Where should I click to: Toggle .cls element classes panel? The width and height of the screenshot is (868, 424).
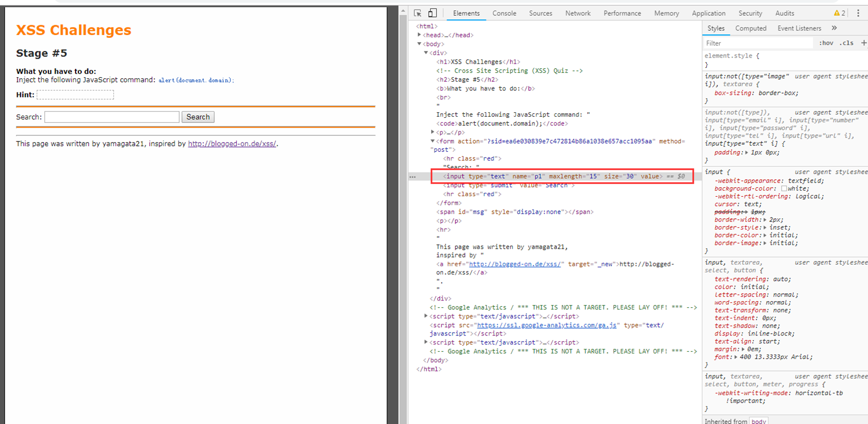pyautogui.click(x=847, y=43)
